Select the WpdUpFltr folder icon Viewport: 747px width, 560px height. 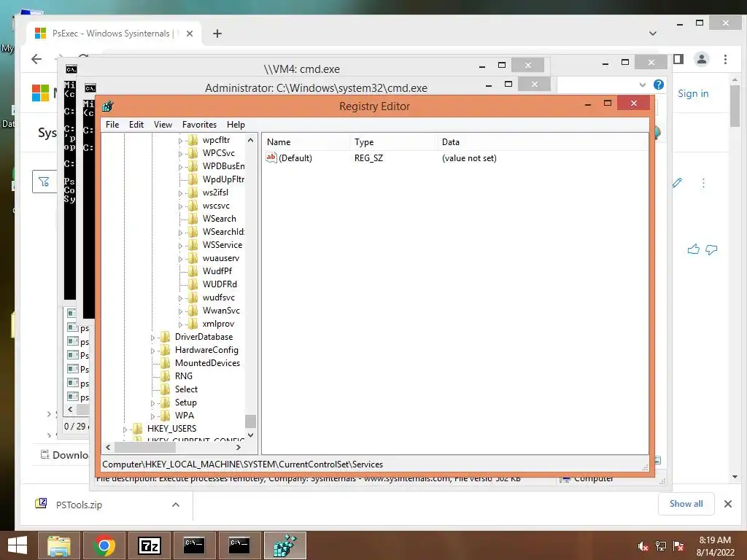(193, 179)
